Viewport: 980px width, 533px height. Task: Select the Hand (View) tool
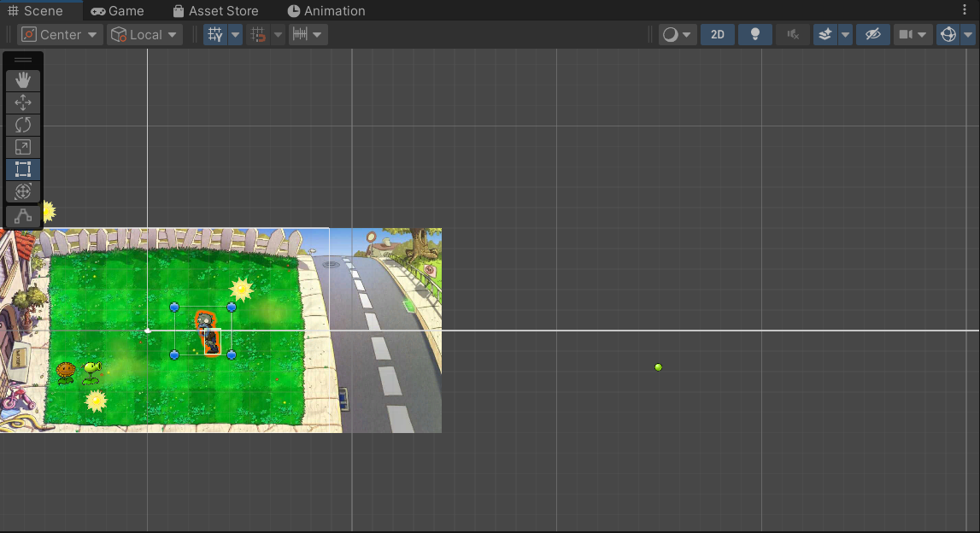point(23,80)
